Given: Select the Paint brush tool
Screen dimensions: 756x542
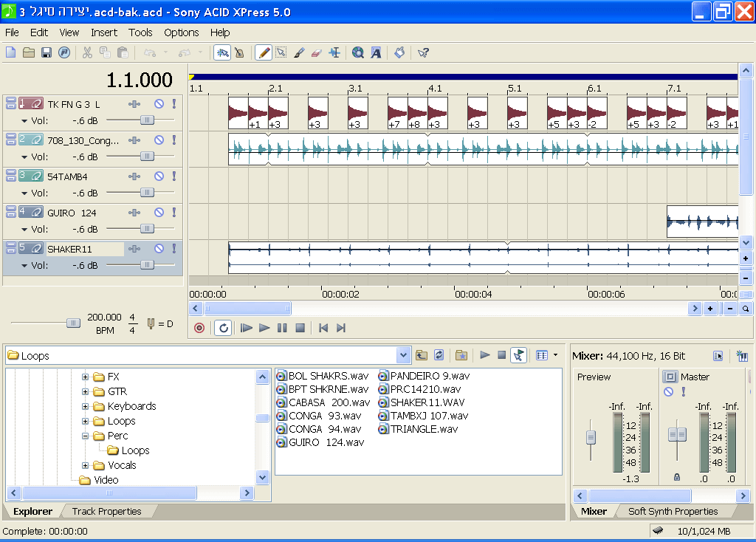Looking at the screenshot, I should [x=299, y=52].
